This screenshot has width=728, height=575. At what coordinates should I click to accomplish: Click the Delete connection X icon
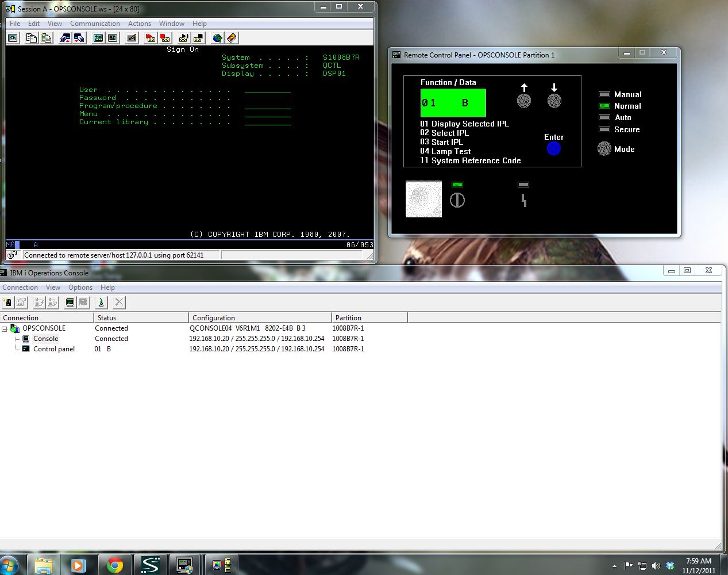coord(120,302)
